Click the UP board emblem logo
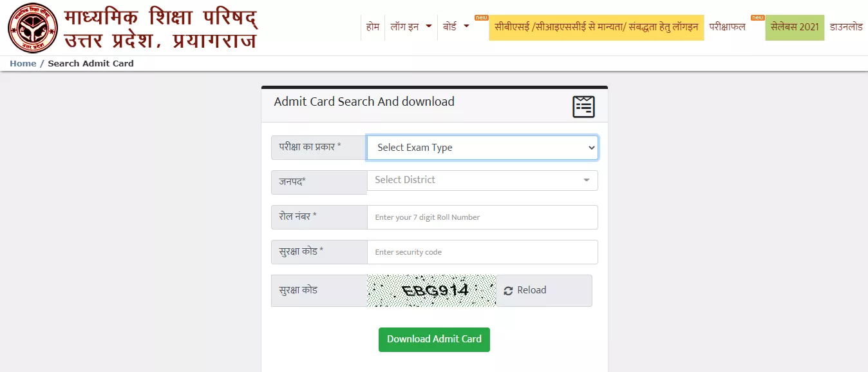The image size is (868, 372). click(x=33, y=28)
